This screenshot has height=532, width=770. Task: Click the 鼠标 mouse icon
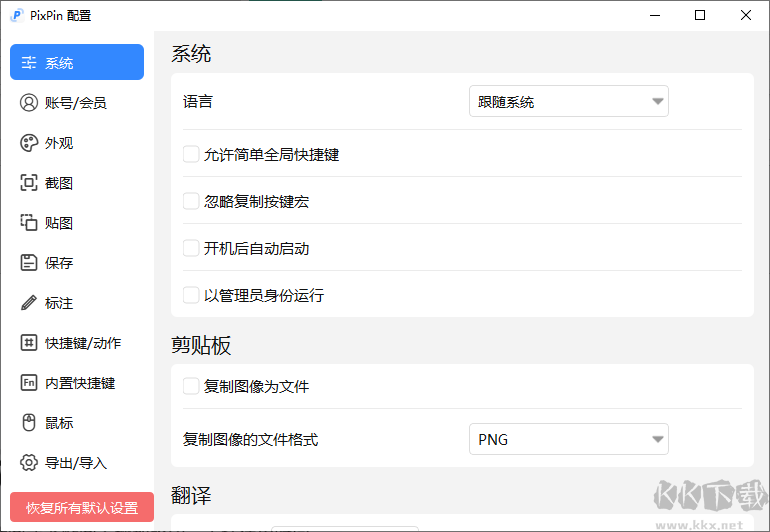tap(28, 422)
